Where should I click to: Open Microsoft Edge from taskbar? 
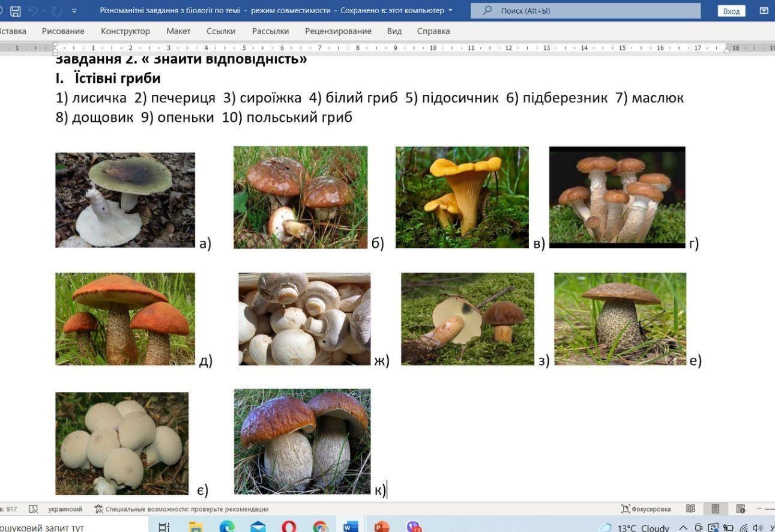click(x=227, y=527)
